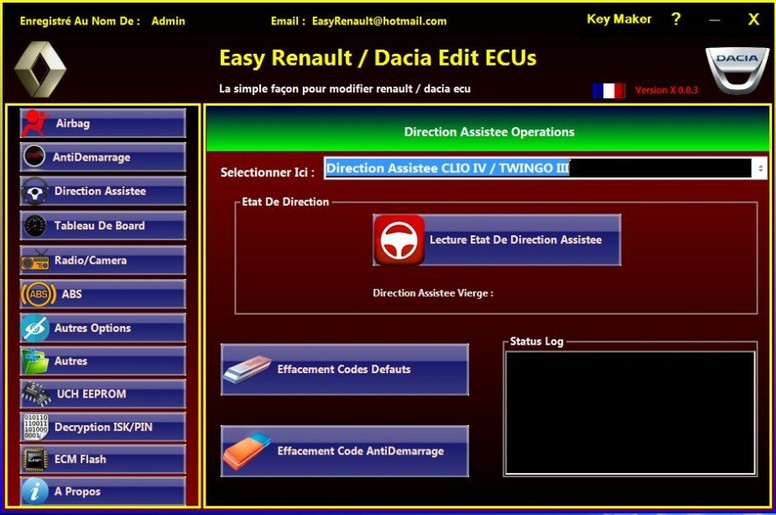Open the ECM Flash section

(103, 459)
